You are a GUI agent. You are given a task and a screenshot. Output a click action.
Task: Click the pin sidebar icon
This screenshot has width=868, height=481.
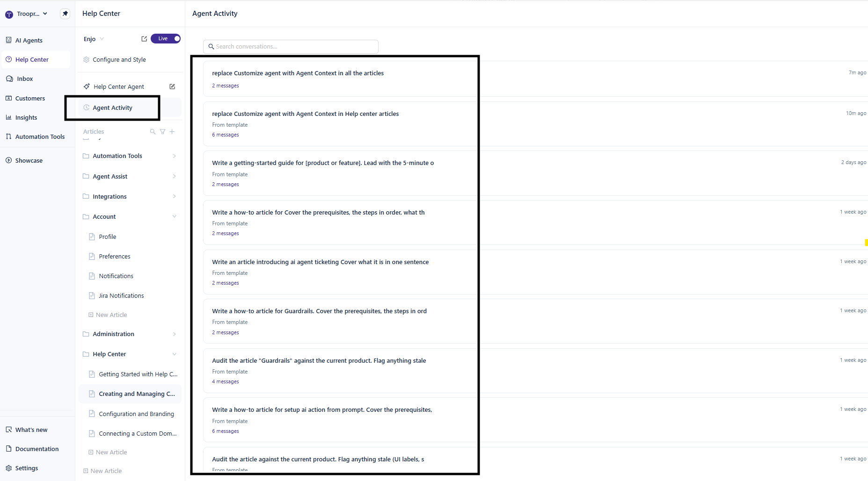pyautogui.click(x=65, y=14)
